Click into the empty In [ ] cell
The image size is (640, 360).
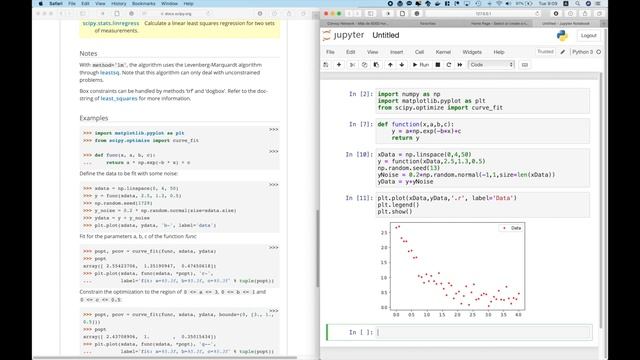pyautogui.click(x=483, y=332)
